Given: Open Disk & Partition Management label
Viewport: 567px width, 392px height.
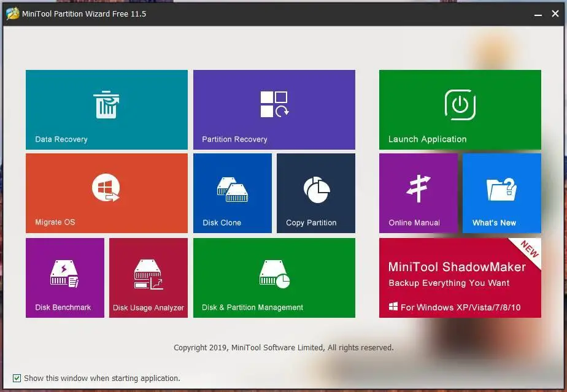Looking at the screenshot, I should pos(252,307).
